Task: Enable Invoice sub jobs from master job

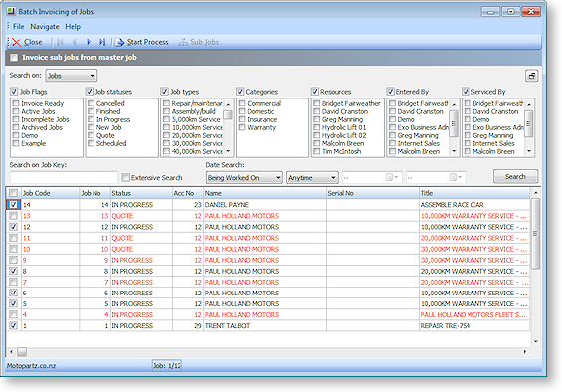Action: 14,58
